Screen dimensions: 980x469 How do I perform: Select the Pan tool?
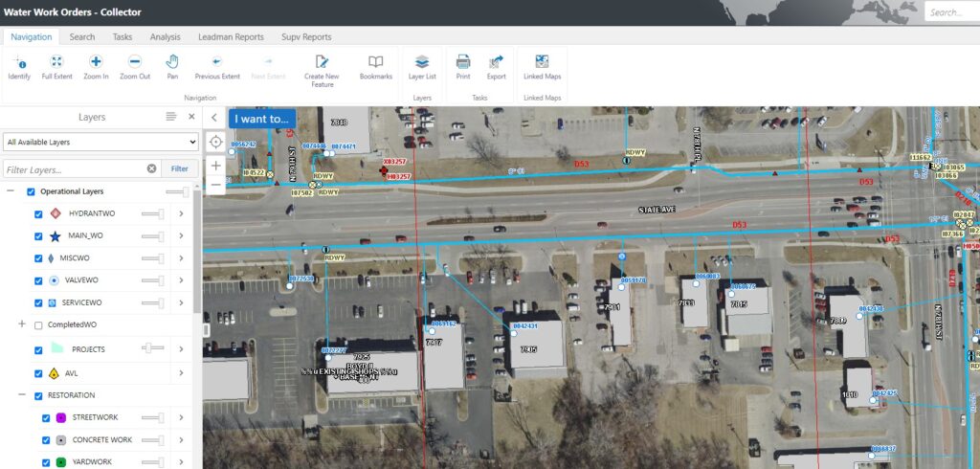click(x=172, y=68)
